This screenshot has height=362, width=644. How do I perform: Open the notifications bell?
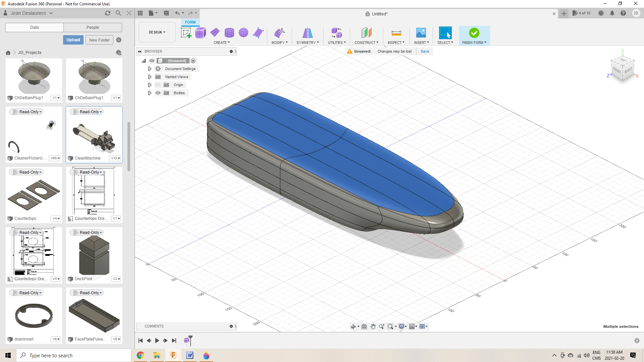(612, 13)
